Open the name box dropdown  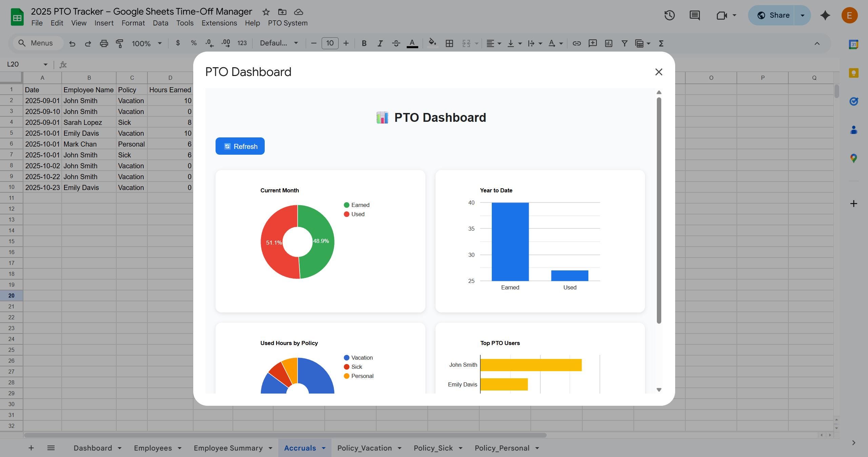click(45, 64)
